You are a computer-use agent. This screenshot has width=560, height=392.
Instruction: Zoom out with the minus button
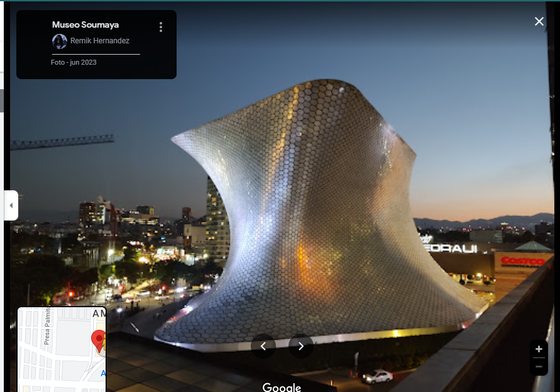coord(539,366)
